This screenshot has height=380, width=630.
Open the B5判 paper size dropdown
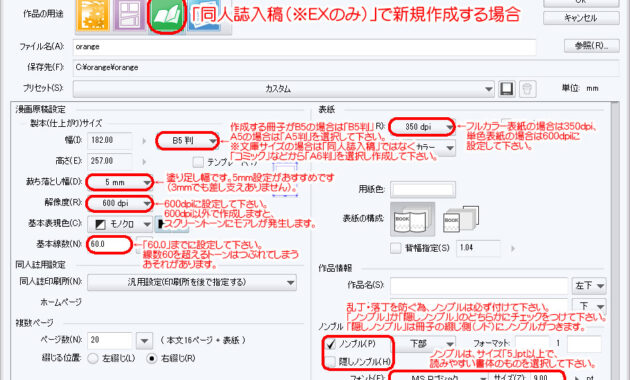pyautogui.click(x=188, y=141)
